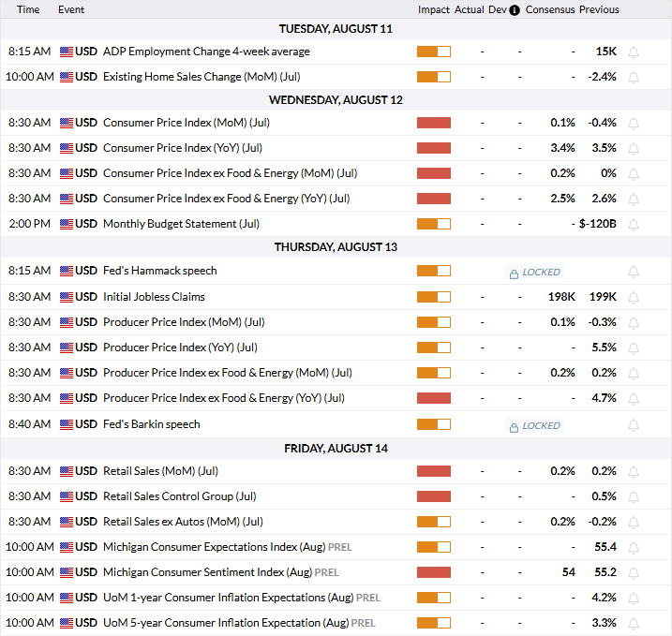Click 8:40 AM time for Barkin speech
Screen dimensions: 672x636
pyautogui.click(x=30, y=424)
